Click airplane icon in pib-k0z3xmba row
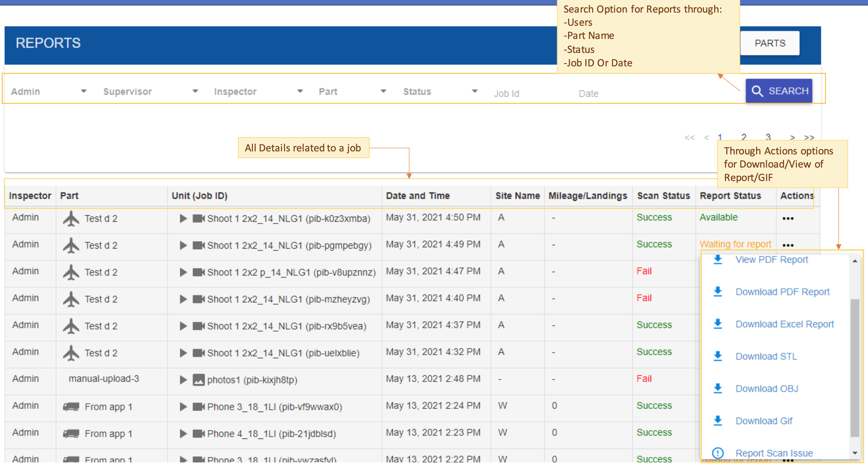The height and width of the screenshot is (469, 868). [x=71, y=219]
